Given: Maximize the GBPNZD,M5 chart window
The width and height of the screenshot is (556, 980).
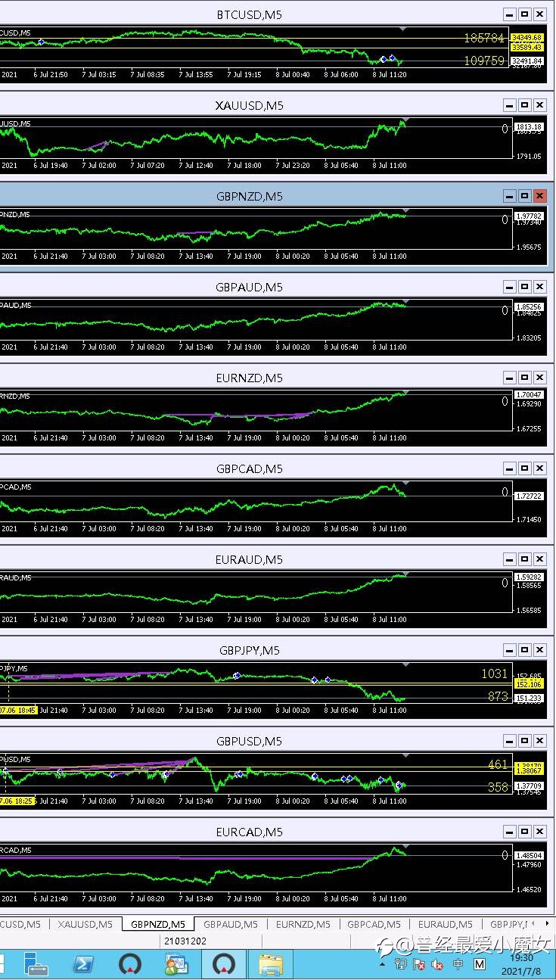Looking at the screenshot, I should 524,196.
